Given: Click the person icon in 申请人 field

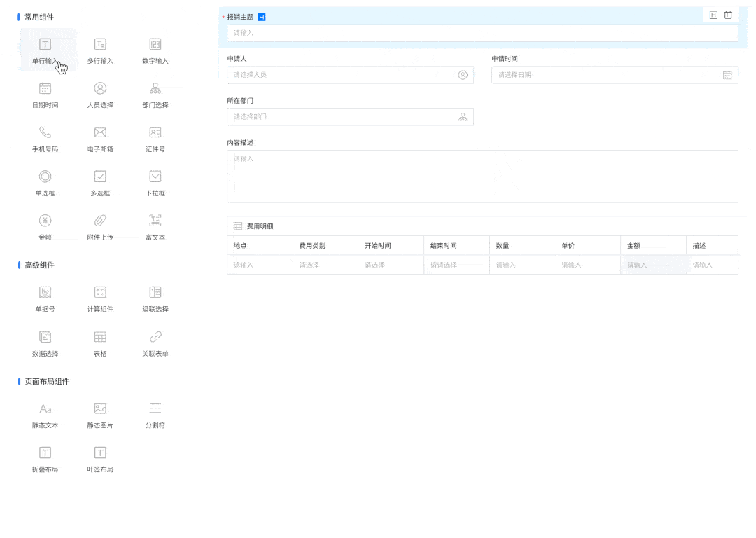Looking at the screenshot, I should pyautogui.click(x=463, y=75).
